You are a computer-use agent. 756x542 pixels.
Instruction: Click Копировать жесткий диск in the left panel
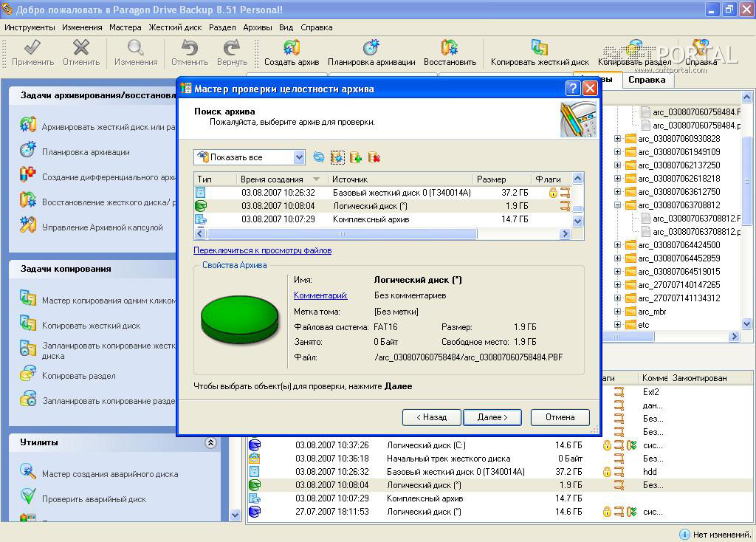tap(80, 325)
